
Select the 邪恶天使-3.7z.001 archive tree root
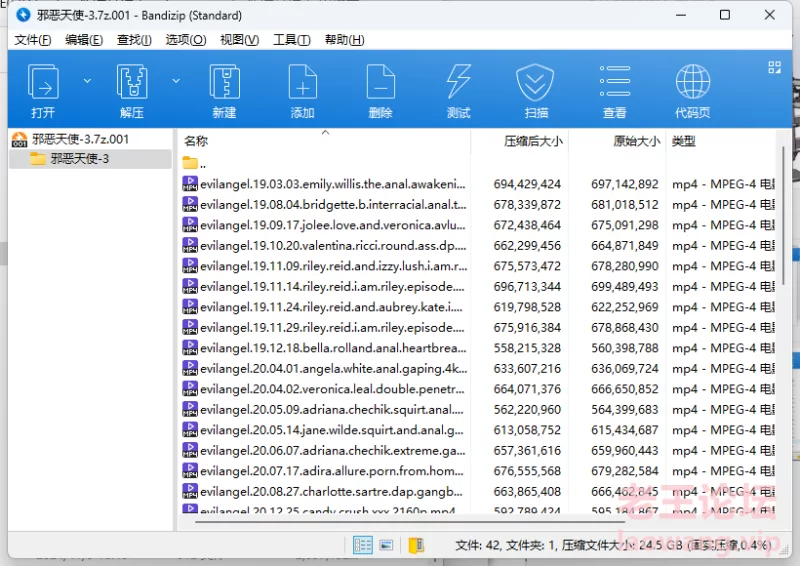click(x=71, y=139)
